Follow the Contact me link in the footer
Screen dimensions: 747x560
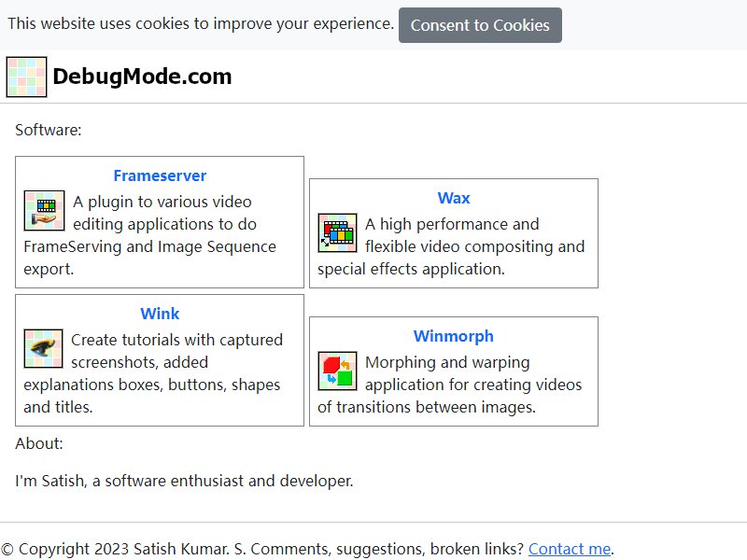coord(570,549)
